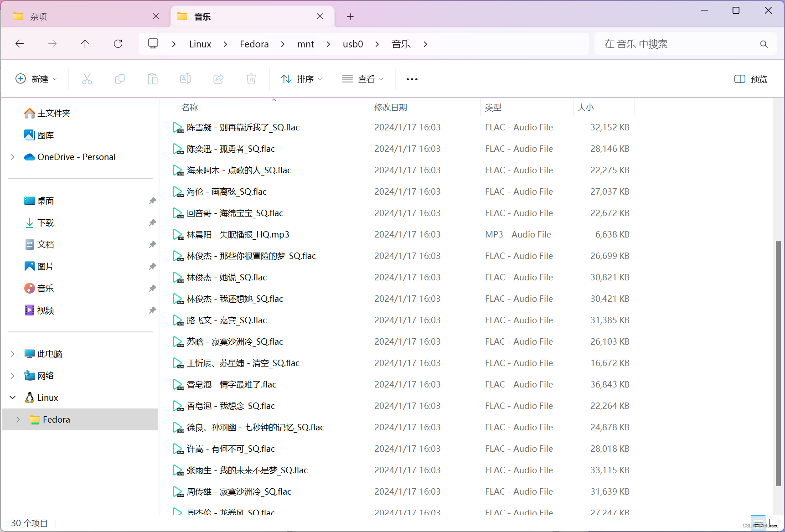Open usb0 from the breadcrumb path
The height and width of the screenshot is (532, 785).
click(353, 44)
